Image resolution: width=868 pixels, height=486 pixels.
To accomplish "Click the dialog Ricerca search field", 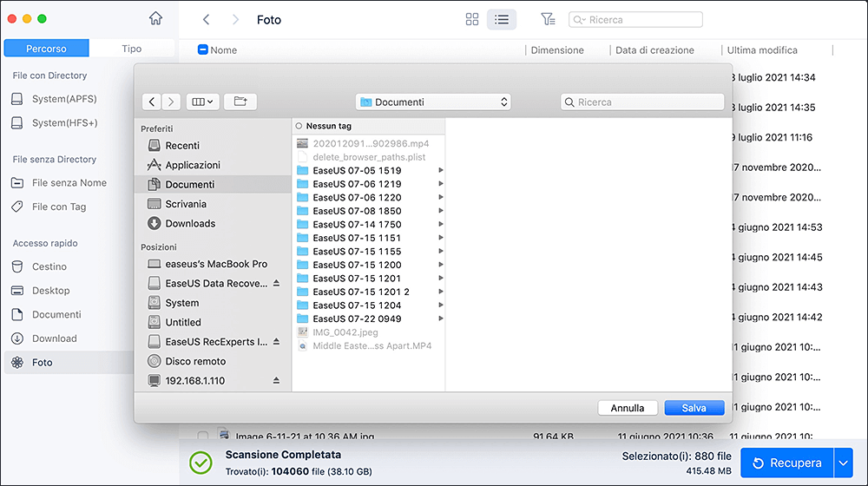I will coord(642,102).
